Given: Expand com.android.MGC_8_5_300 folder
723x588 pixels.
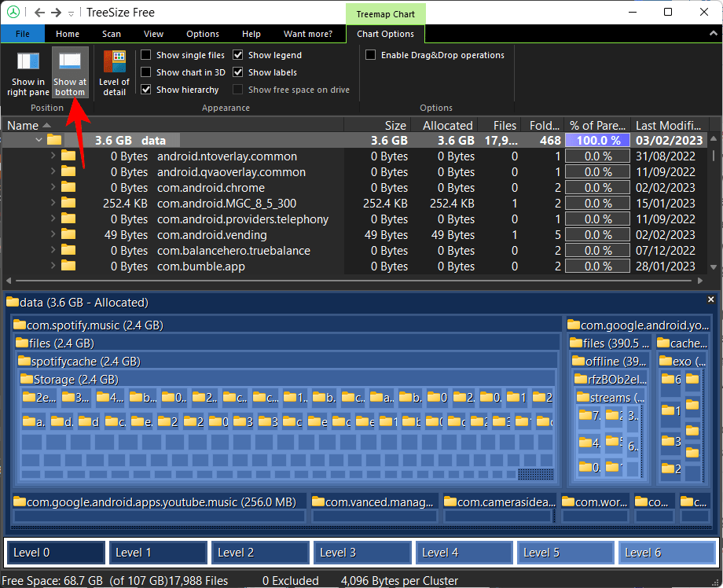Looking at the screenshot, I should 53,203.
